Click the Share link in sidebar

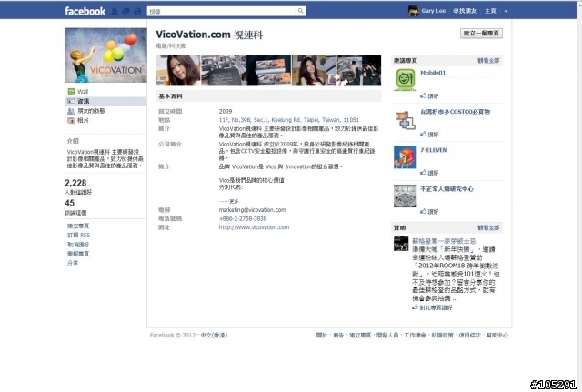pyautogui.click(x=73, y=263)
